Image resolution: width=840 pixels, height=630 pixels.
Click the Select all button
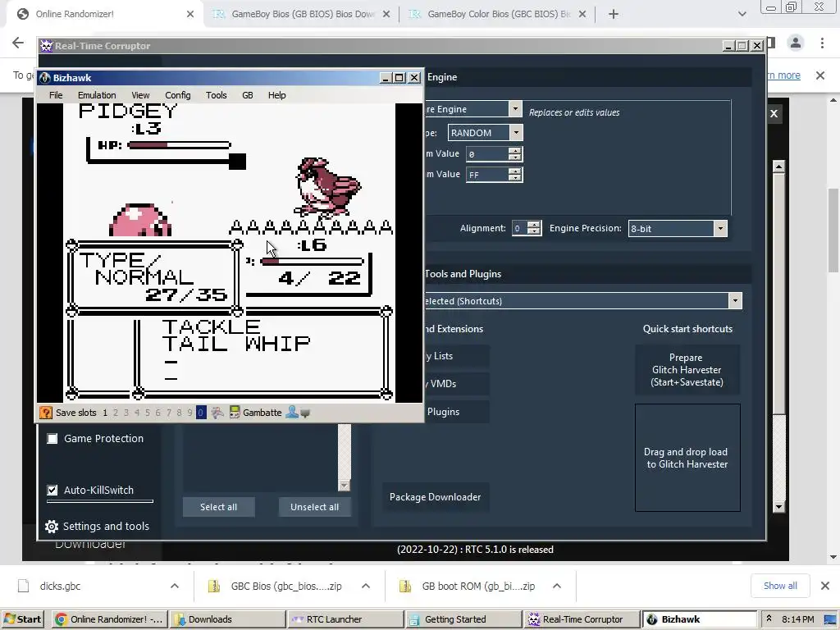218,507
